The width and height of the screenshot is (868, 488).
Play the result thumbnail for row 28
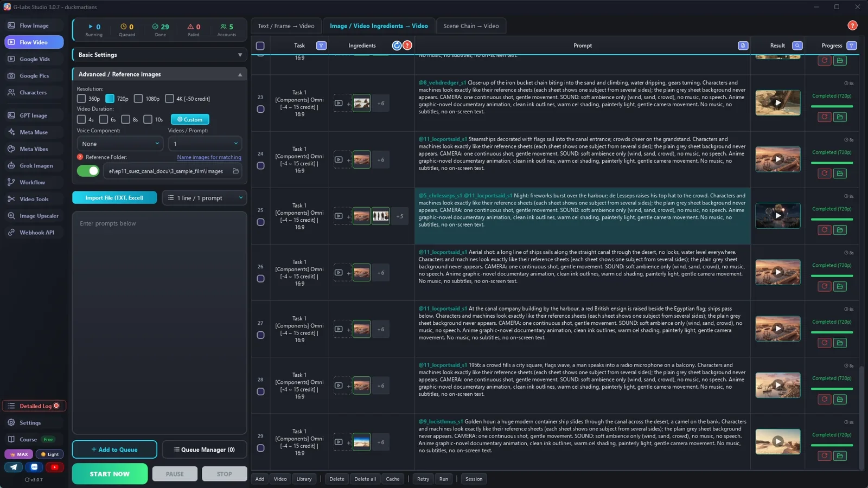pyautogui.click(x=778, y=386)
